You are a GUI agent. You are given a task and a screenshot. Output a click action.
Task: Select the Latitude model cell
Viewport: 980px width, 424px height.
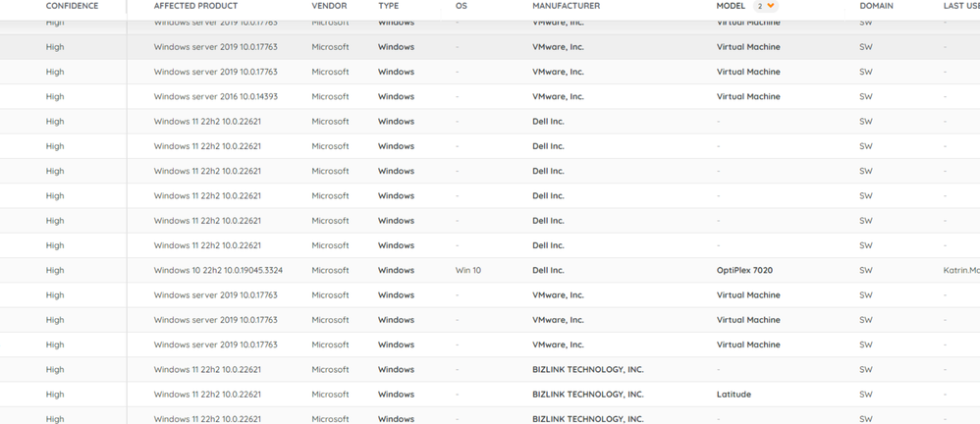tap(734, 395)
